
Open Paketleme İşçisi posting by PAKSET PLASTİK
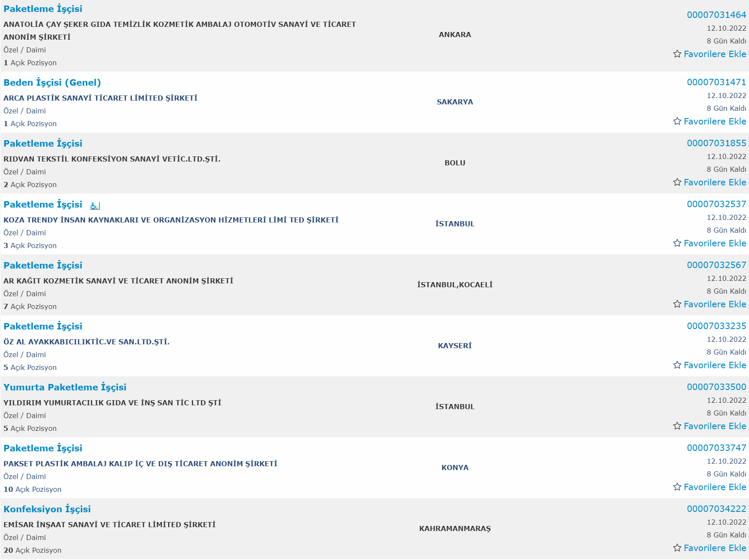point(43,448)
